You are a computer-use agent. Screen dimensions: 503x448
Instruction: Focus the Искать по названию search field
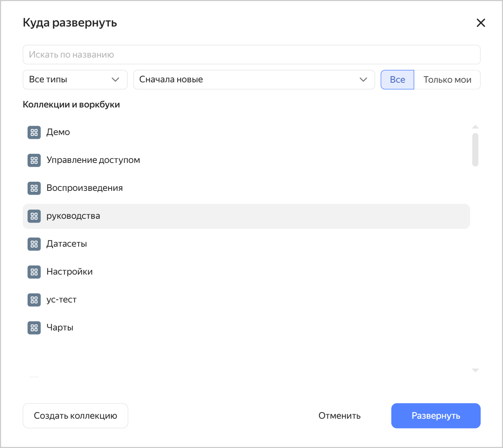pos(251,54)
